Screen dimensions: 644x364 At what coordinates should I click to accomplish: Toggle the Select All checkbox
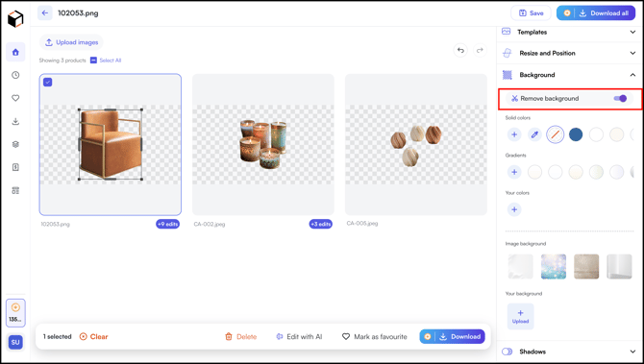pyautogui.click(x=93, y=61)
